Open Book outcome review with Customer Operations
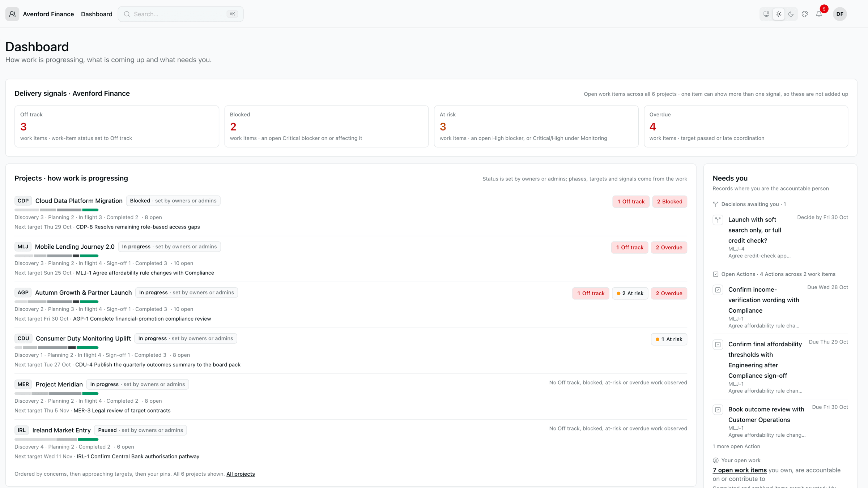The width and height of the screenshot is (868, 488). click(x=766, y=415)
